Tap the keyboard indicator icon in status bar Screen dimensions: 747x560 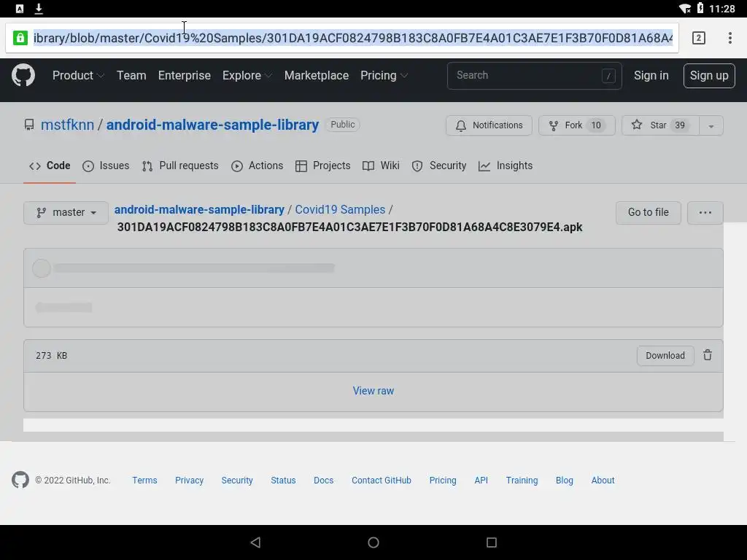point(20,9)
